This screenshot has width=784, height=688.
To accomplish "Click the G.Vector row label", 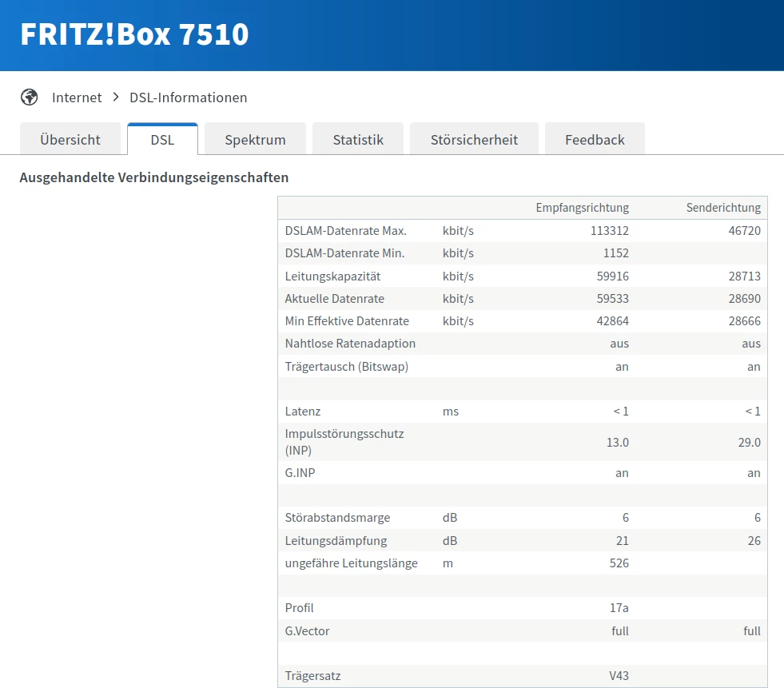I will point(307,631).
